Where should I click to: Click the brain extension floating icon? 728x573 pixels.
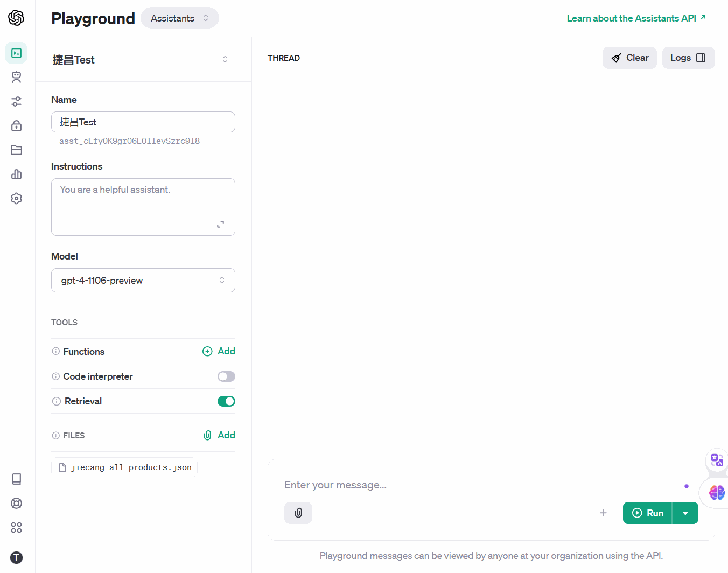717,492
